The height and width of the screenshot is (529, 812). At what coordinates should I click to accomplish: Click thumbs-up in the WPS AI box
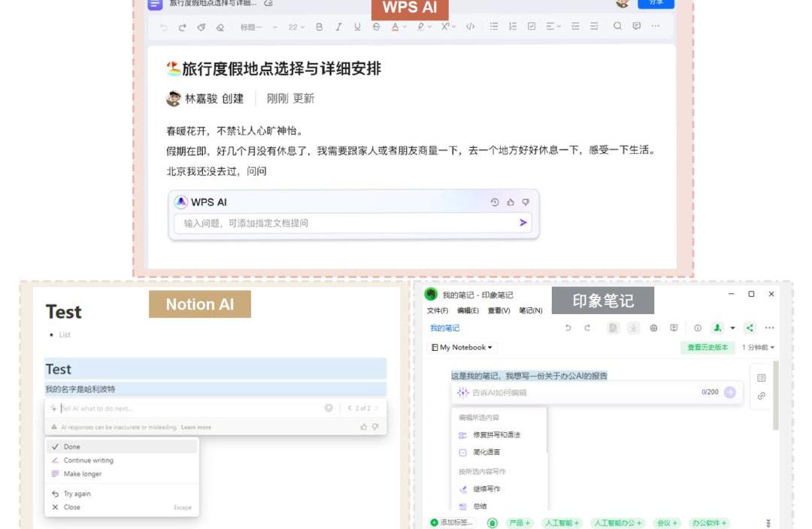(511, 202)
